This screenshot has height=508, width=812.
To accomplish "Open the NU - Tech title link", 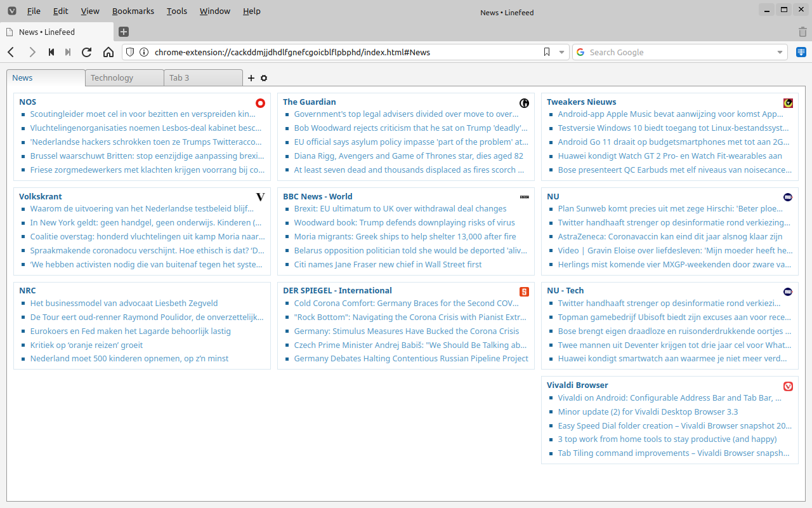I will [x=565, y=290].
